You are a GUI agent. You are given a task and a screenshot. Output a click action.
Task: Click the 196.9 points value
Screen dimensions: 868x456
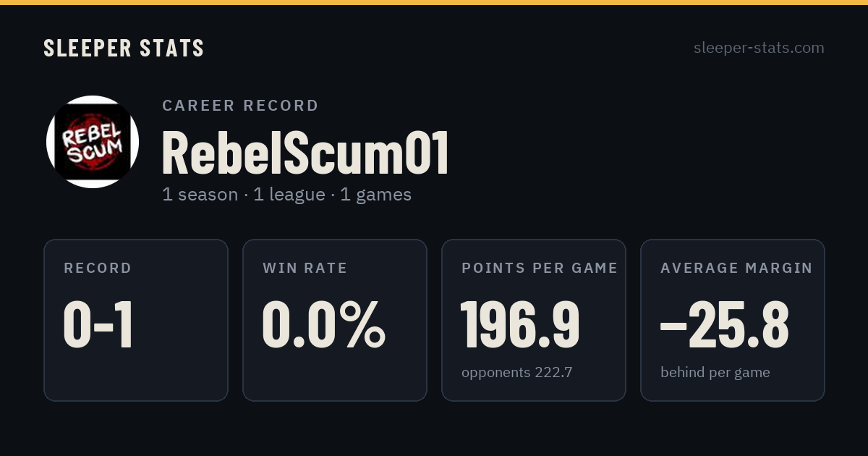pos(520,325)
